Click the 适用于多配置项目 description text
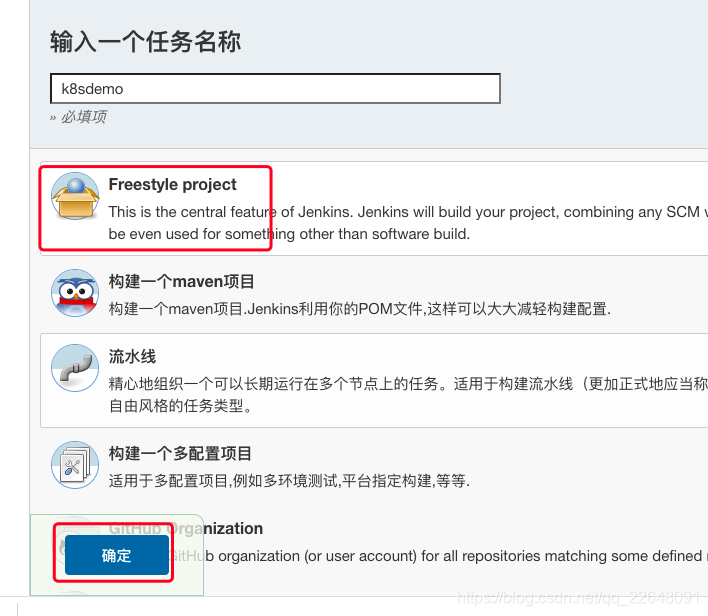The height and width of the screenshot is (616, 708). (289, 481)
